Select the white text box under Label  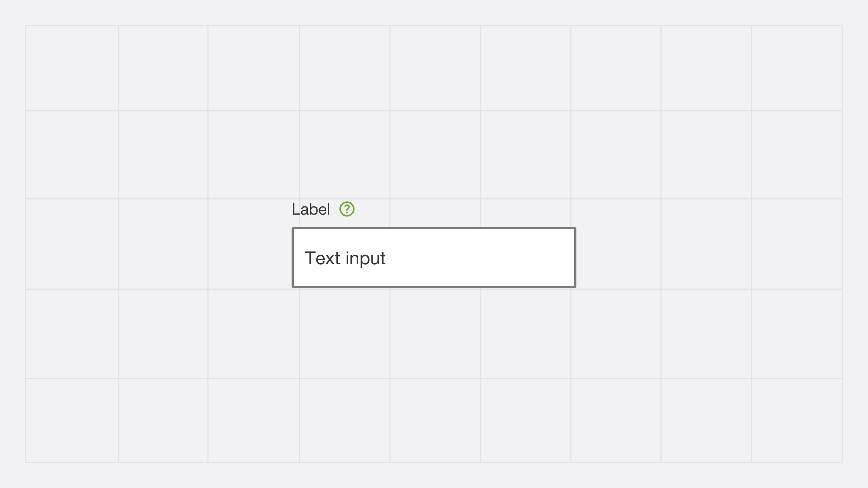tap(434, 258)
